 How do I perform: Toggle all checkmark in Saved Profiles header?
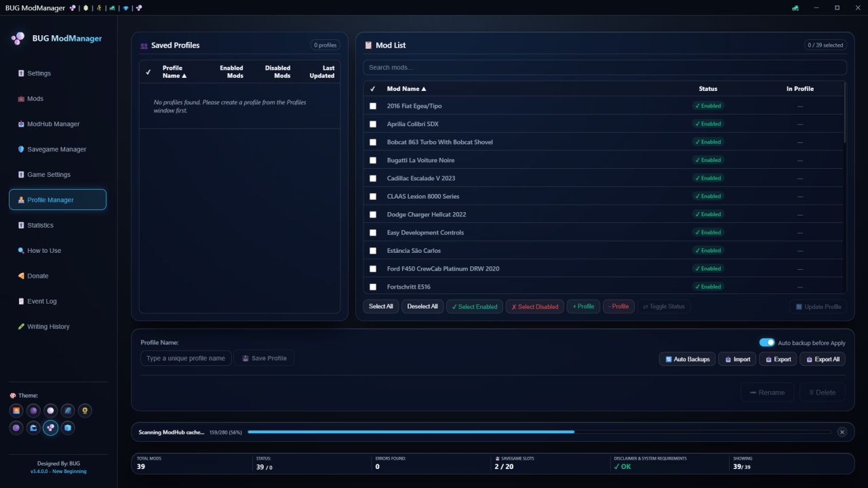tap(149, 72)
